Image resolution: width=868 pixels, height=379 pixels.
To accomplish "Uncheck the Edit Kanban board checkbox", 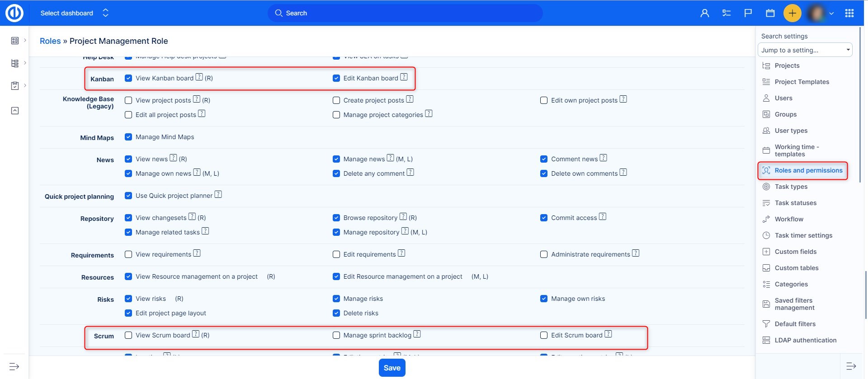I will [336, 78].
